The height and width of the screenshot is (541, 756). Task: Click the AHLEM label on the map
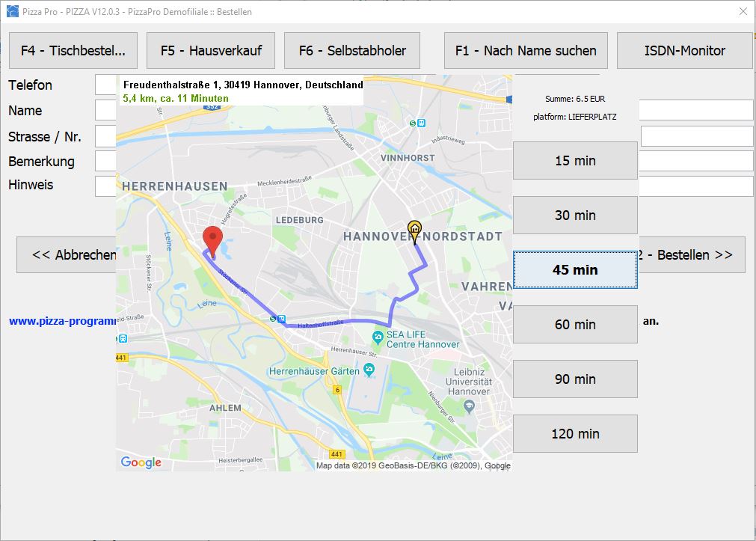225,408
